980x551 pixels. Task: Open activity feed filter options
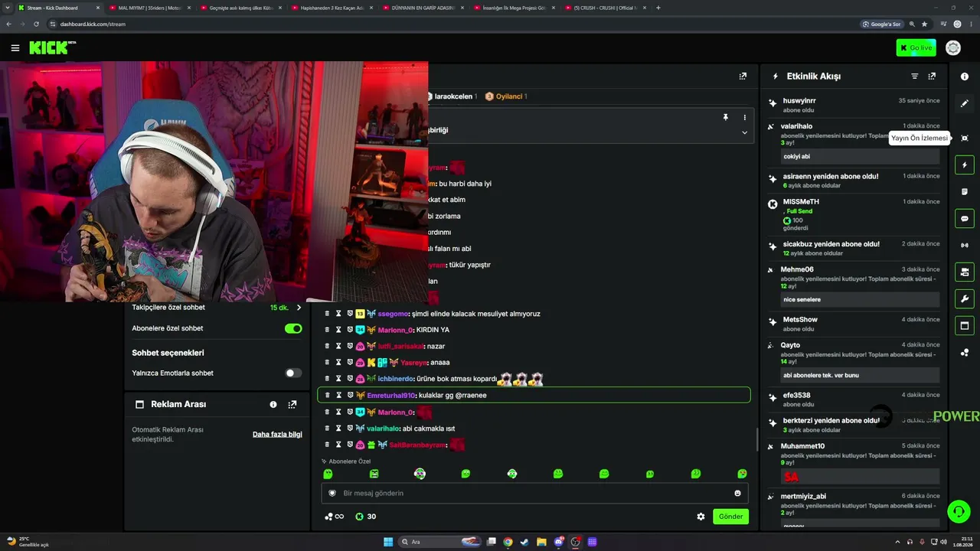914,77
